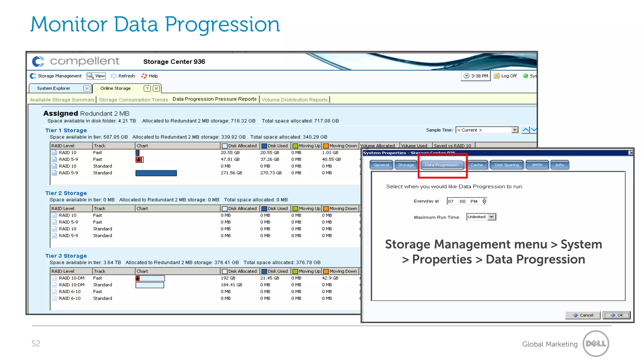This screenshot has height=362, width=644.
Task: Close the Online Storage tab
Action: pyautogui.click(x=156, y=89)
